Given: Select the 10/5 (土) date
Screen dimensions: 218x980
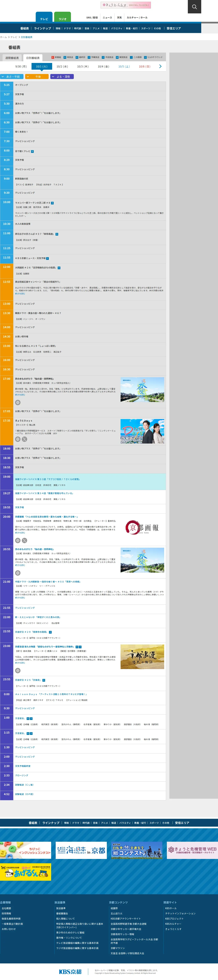Looking at the screenshot, I should (124, 66).
